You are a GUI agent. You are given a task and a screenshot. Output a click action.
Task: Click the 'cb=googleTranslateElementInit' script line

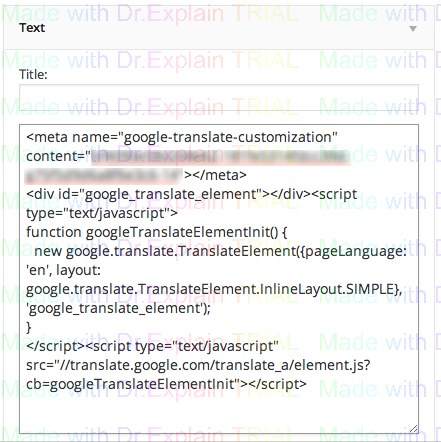pos(166,384)
